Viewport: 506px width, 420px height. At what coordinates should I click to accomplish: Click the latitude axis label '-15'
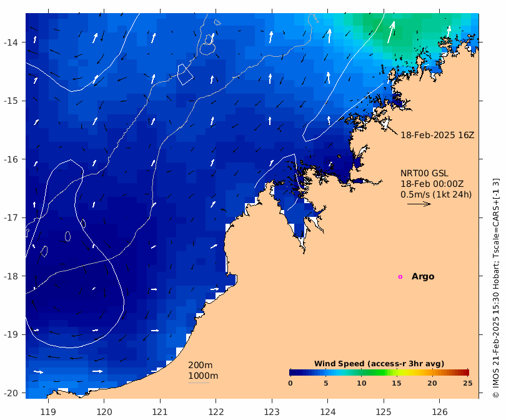[11, 101]
